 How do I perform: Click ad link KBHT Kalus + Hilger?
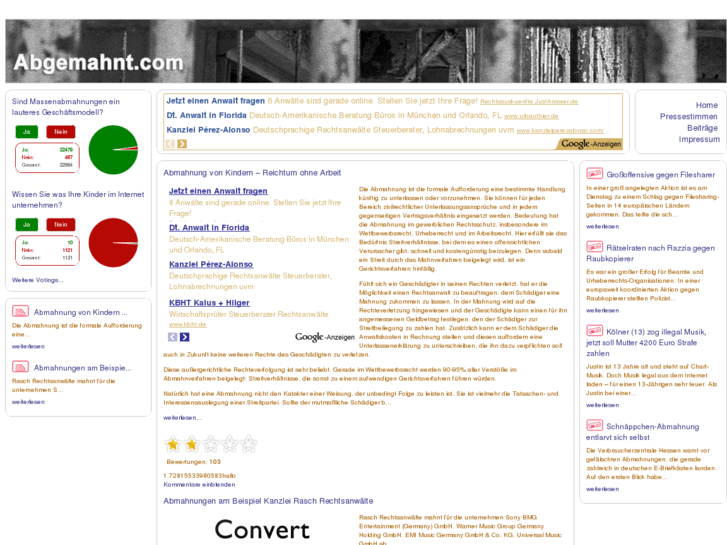[x=209, y=303]
